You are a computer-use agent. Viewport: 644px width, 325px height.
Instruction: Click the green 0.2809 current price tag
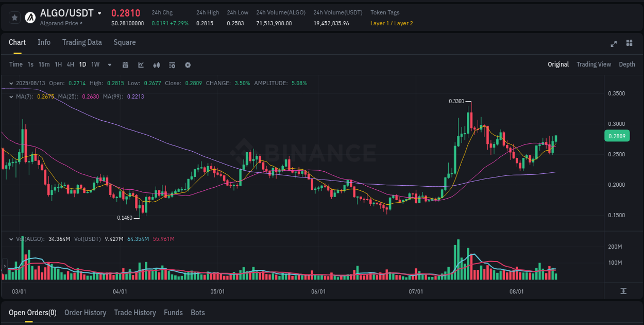[x=617, y=136]
